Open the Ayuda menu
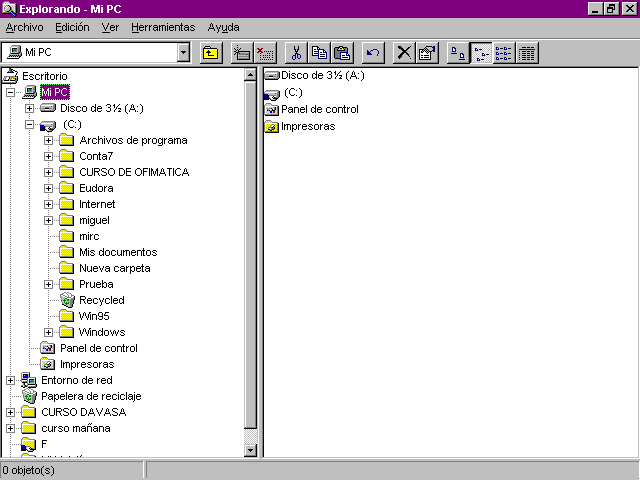 point(223,27)
